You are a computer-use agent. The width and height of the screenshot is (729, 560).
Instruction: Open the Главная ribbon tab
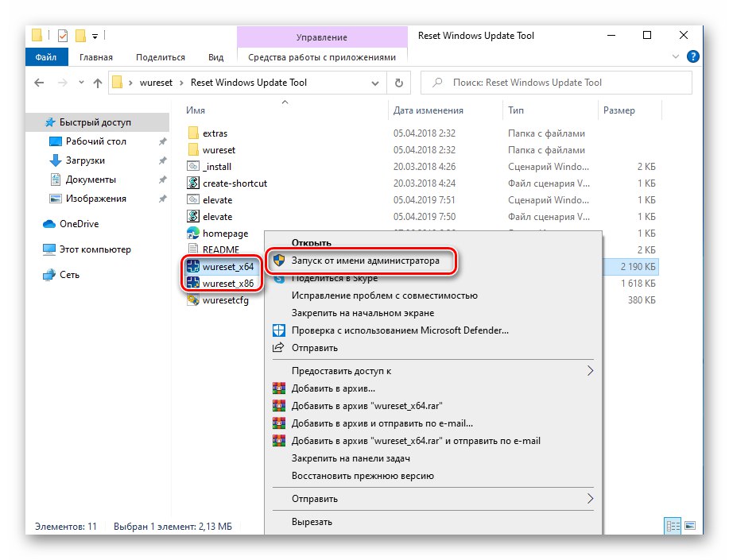pyautogui.click(x=95, y=57)
